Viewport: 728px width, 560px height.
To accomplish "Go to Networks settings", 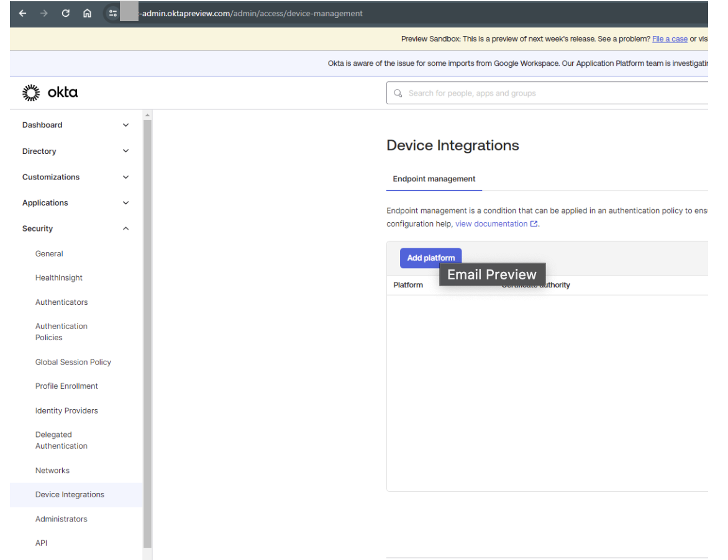I will point(52,471).
